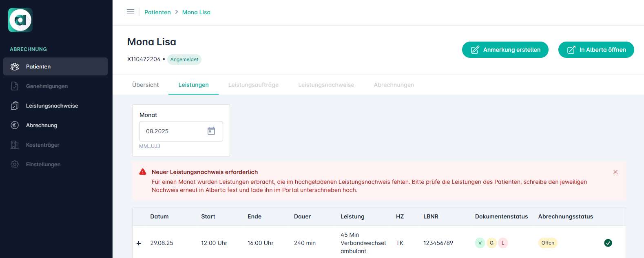Expand the 29.08.25 row with plus
Screen dimensions: 644x258
click(x=139, y=243)
